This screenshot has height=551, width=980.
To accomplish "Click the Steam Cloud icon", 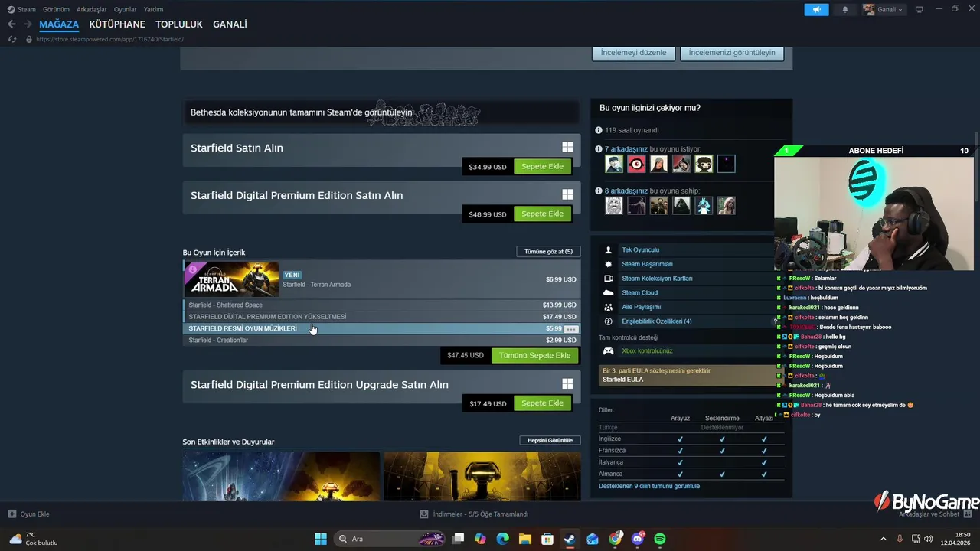I will [x=609, y=292].
